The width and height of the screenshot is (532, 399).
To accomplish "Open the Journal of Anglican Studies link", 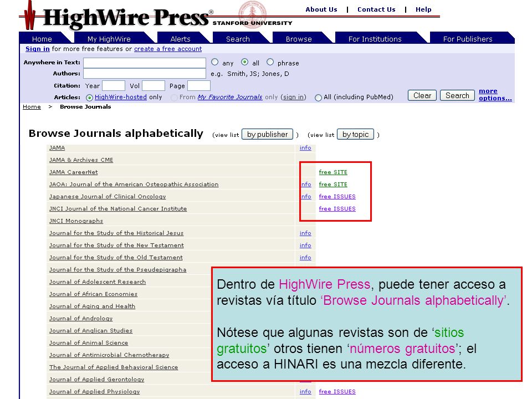I will coord(91,331).
